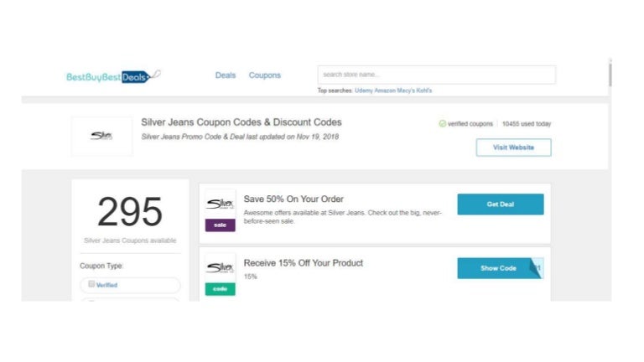Screen dimensions: 644x362
Task: Focus the search store name field
Action: pyautogui.click(x=436, y=75)
